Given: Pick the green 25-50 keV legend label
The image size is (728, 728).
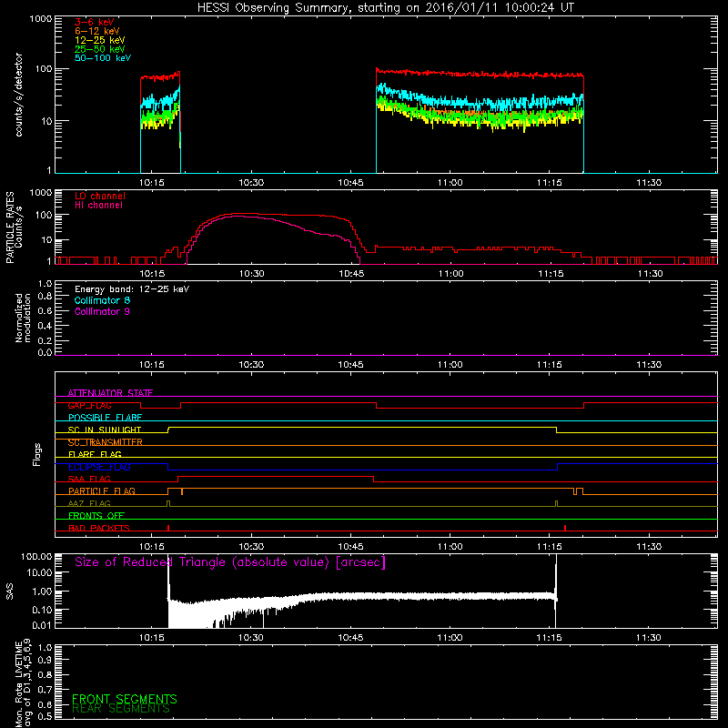Looking at the screenshot, I should 99,49.
